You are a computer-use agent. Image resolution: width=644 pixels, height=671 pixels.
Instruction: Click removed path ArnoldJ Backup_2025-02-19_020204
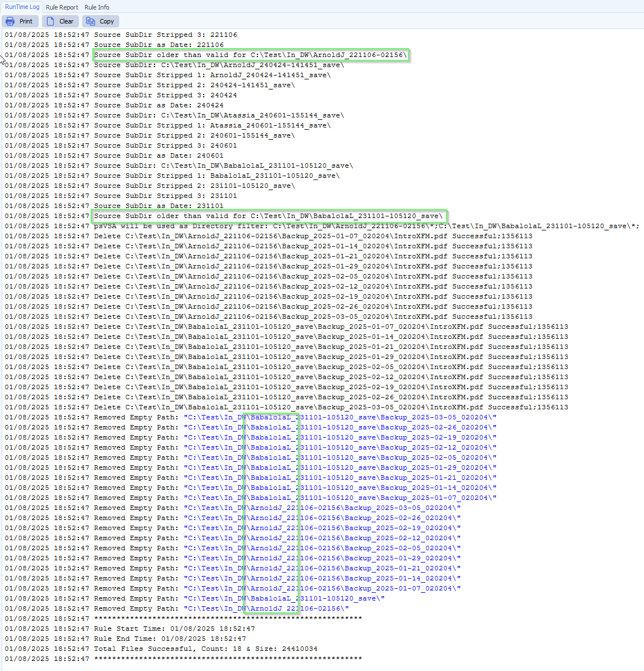click(322, 528)
